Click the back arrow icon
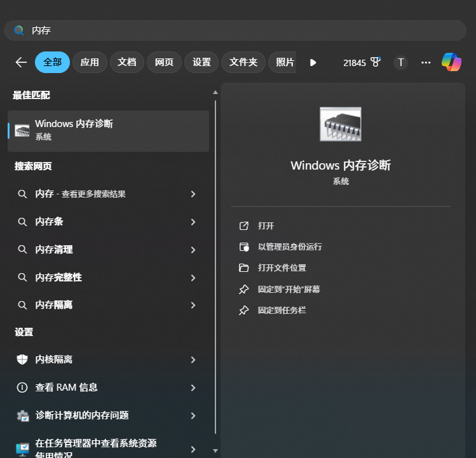Viewport: 476px width, 458px height. (x=21, y=62)
